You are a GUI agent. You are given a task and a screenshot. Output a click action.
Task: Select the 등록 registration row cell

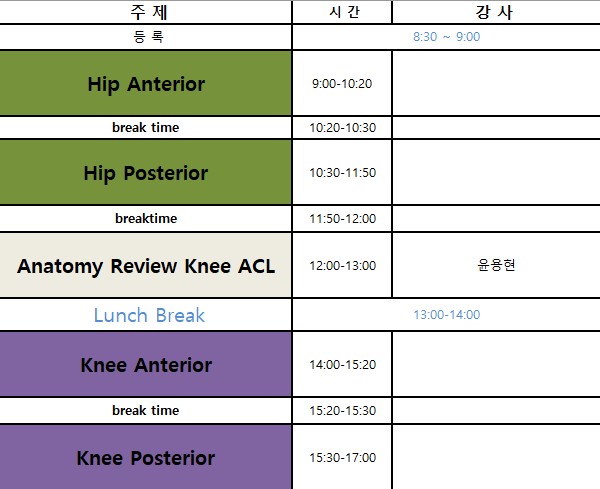click(146, 37)
